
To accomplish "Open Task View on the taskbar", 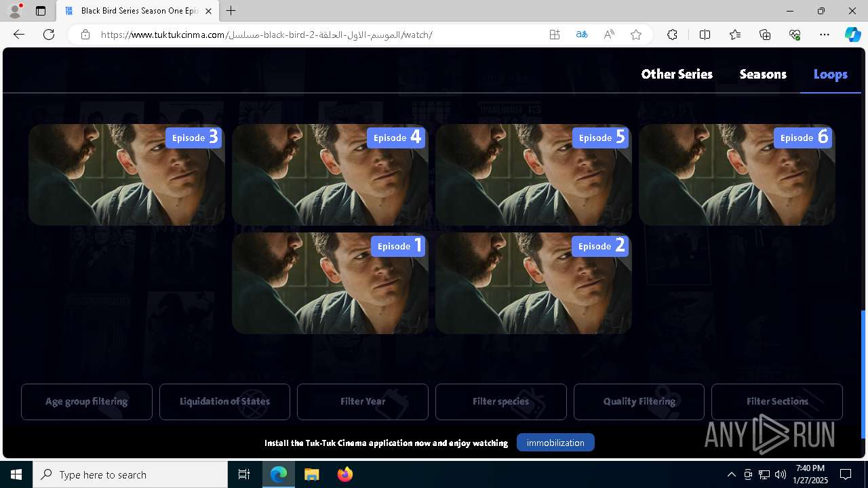I will 244,474.
